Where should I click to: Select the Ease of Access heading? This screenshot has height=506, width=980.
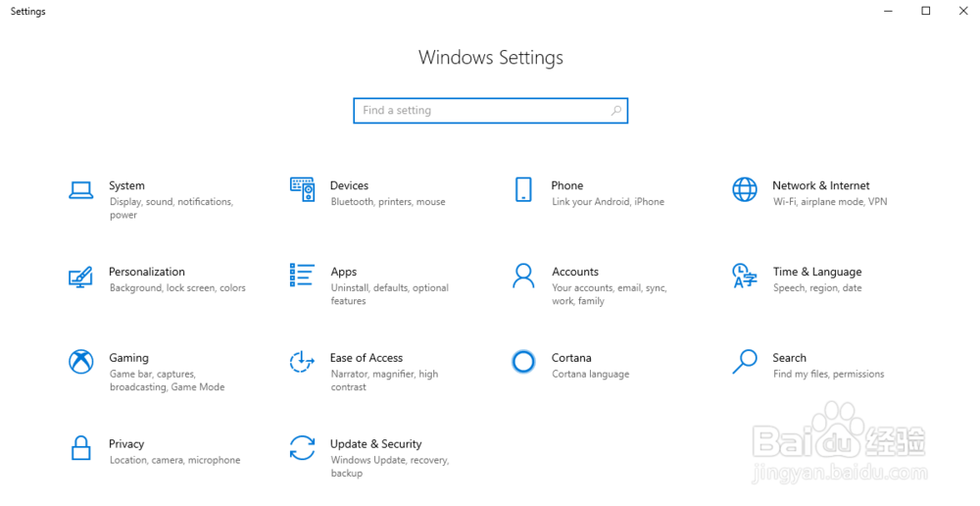tap(367, 358)
